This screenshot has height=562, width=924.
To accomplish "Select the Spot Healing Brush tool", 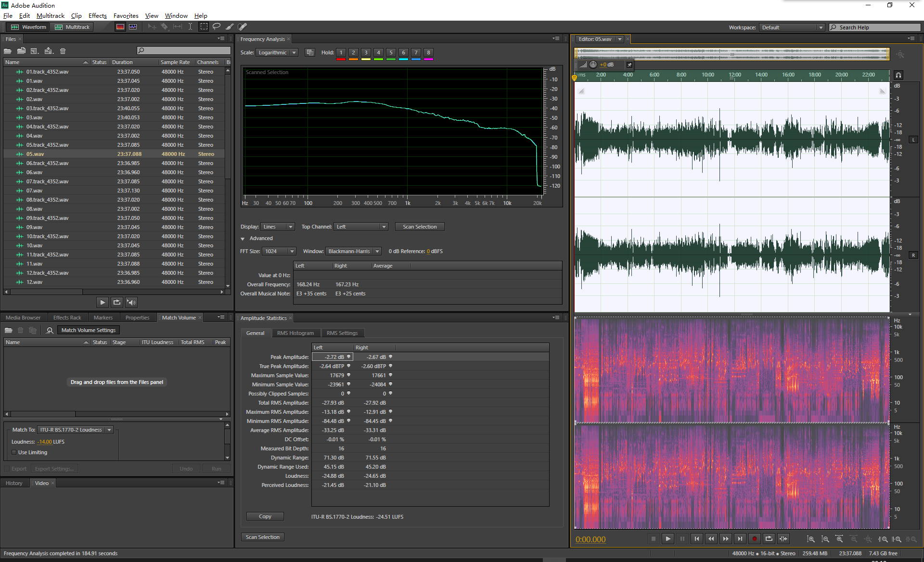I will 243,27.
